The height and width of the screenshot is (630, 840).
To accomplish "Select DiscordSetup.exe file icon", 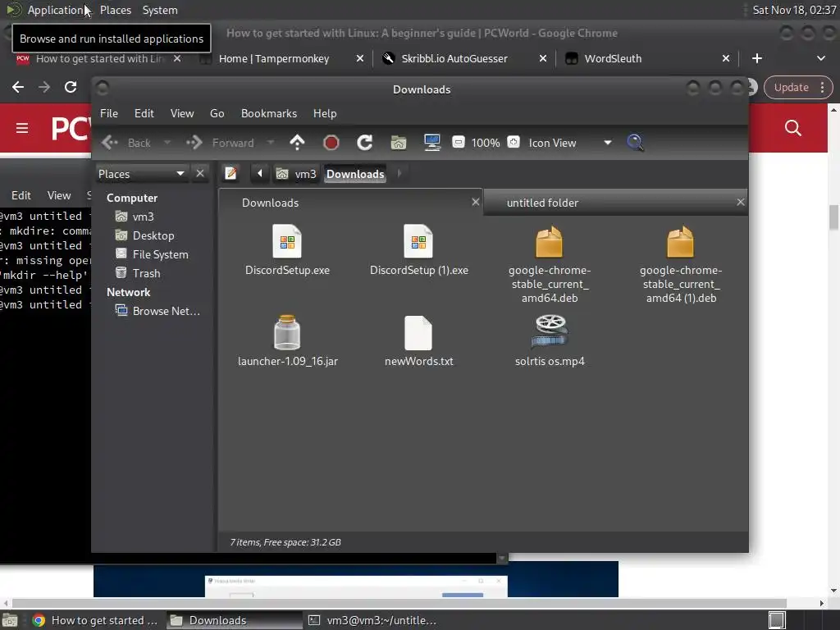I will (287, 242).
